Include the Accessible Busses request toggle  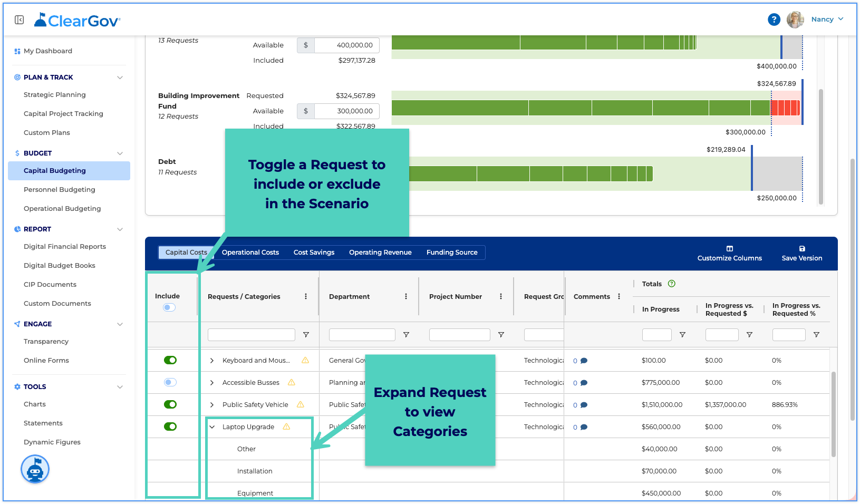170,382
